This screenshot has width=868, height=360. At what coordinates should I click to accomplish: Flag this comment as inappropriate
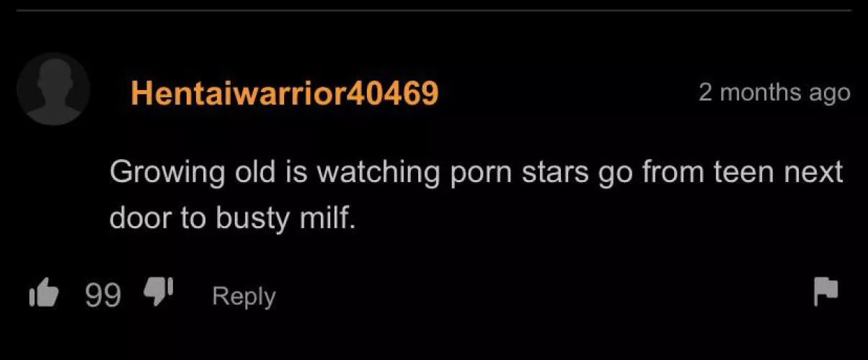click(x=826, y=292)
